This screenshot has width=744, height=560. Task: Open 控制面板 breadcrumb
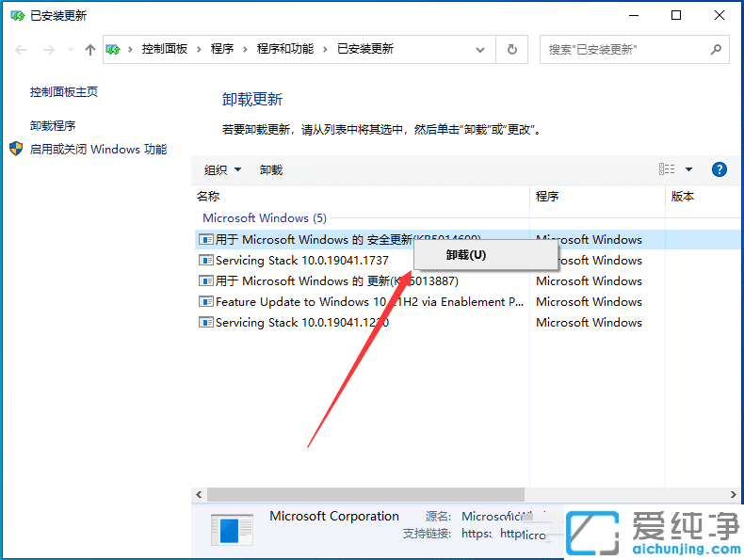(164, 49)
